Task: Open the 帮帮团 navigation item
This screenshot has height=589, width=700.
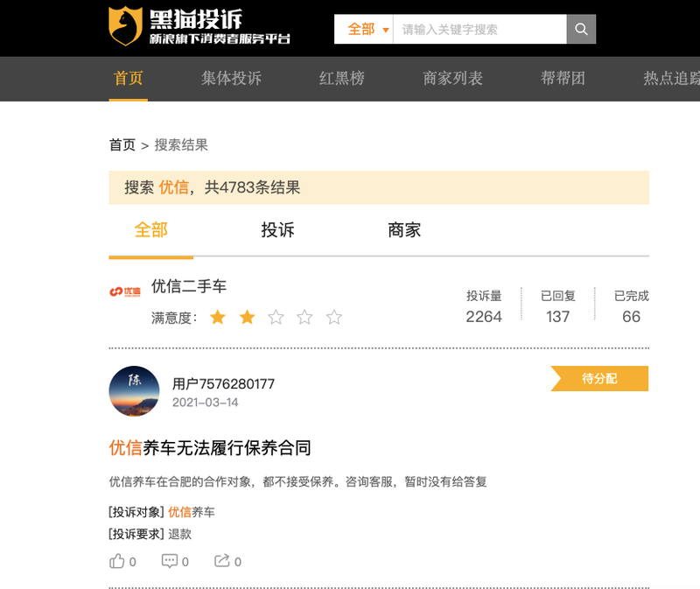Action: (x=563, y=79)
